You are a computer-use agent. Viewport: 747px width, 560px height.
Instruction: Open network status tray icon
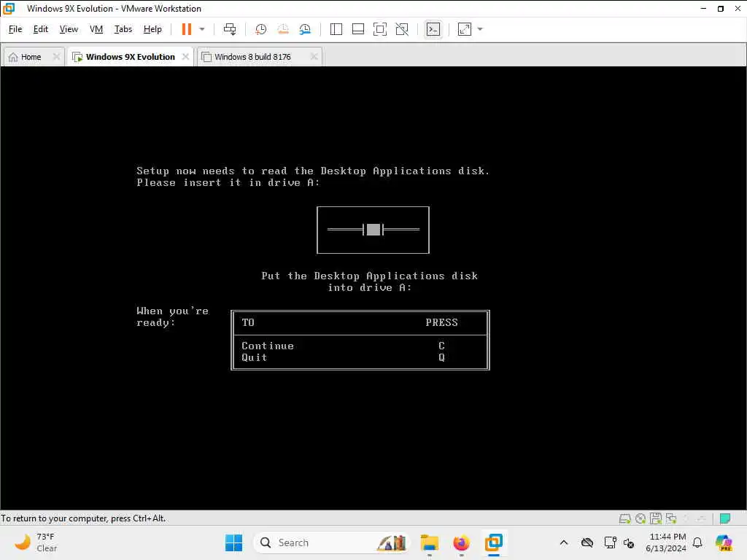(x=610, y=542)
